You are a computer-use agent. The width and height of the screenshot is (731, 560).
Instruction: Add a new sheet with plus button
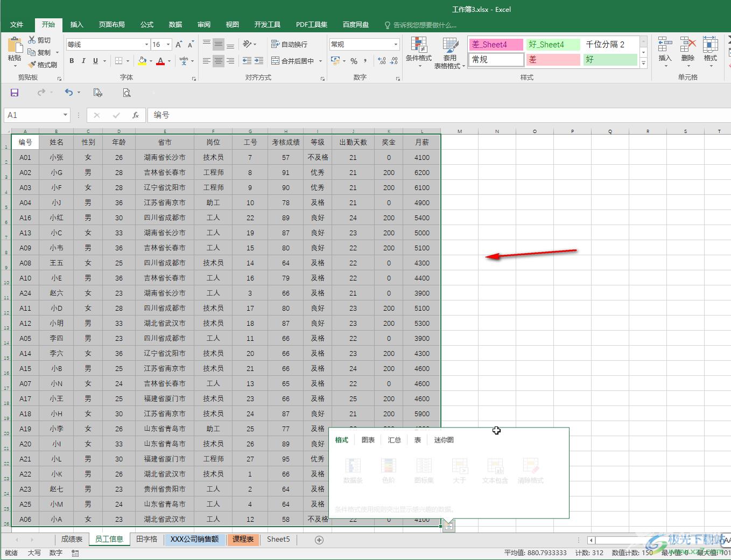(319, 540)
